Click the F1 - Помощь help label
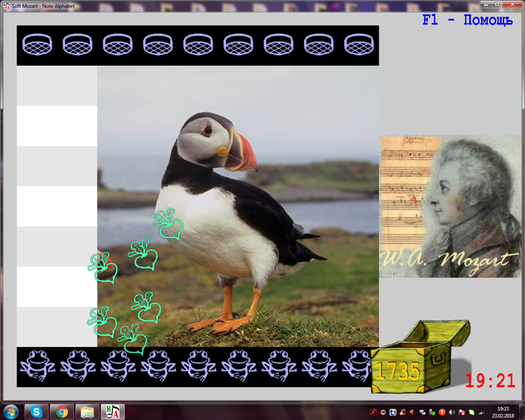Image resolution: width=525 pixels, height=420 pixels. coord(467,20)
